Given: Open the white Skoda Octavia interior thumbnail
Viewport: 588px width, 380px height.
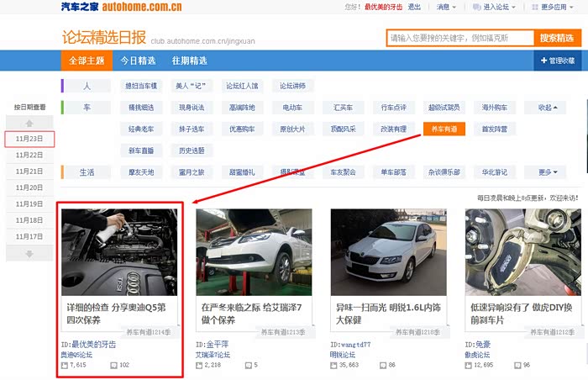Looking at the screenshot, I should (388, 251).
